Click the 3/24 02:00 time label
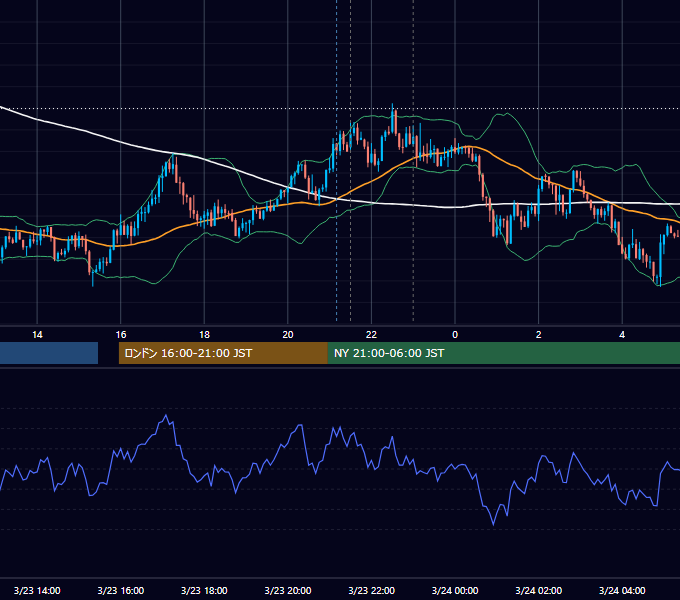680x600 pixels. (539, 590)
